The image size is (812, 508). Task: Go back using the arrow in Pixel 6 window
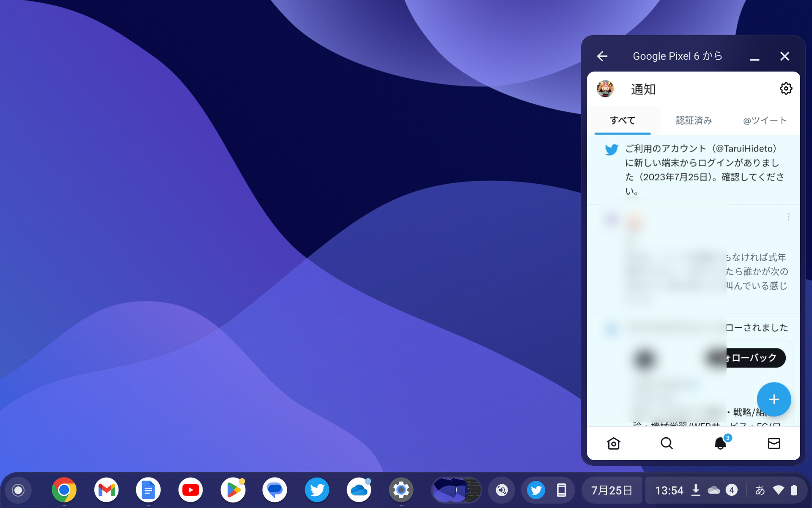pos(602,56)
